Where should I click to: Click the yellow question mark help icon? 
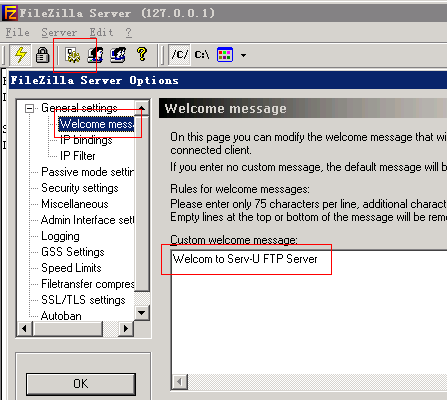pos(142,54)
